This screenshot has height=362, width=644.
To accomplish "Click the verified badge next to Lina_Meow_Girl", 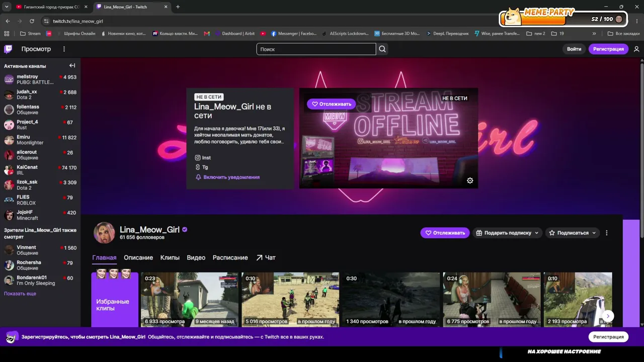I will click(x=185, y=230).
